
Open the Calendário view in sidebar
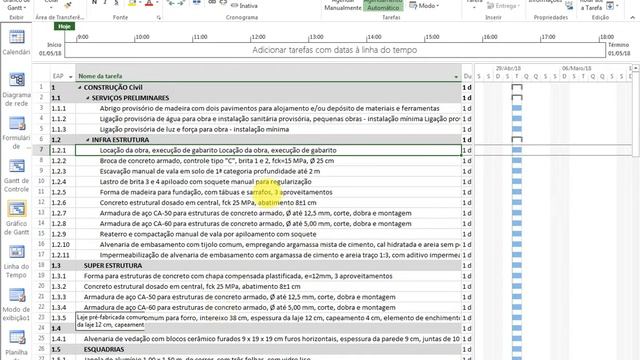[x=16, y=42]
